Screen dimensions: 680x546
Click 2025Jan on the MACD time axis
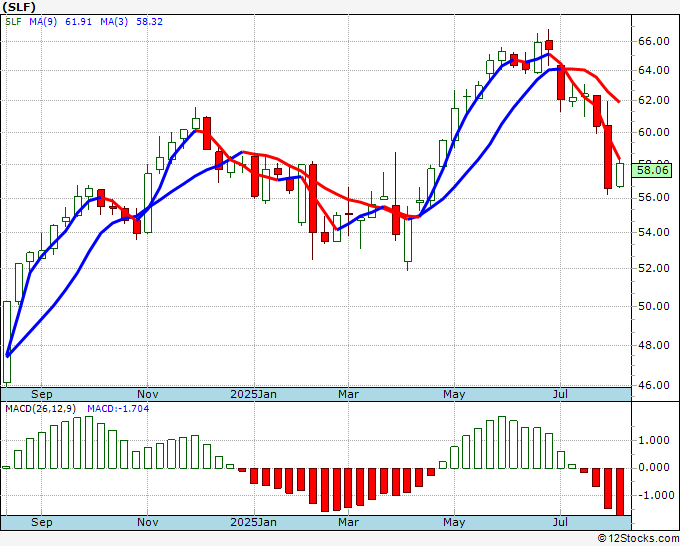253,522
